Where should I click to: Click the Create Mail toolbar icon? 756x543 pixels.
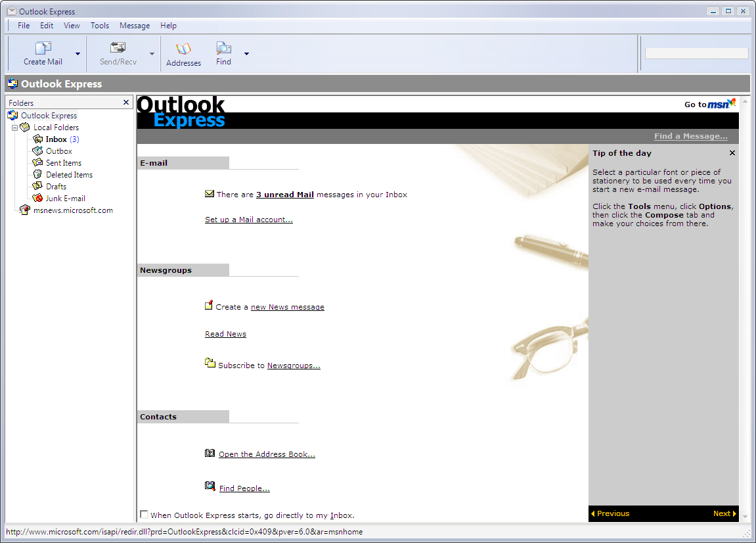coord(43,48)
